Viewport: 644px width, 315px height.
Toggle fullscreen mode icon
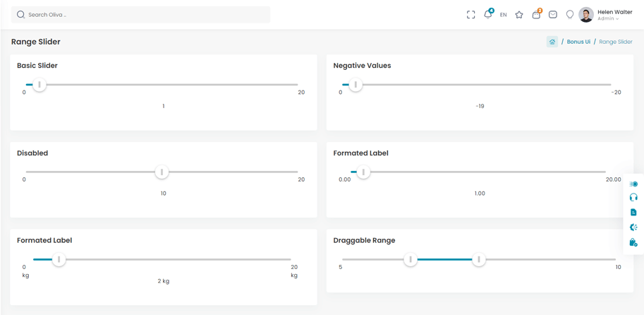point(470,15)
